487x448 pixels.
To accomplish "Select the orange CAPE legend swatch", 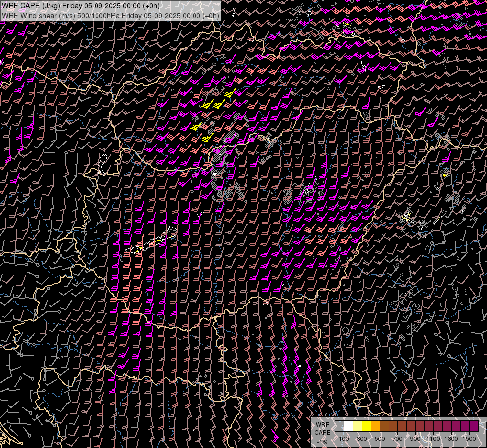I will point(375,426).
